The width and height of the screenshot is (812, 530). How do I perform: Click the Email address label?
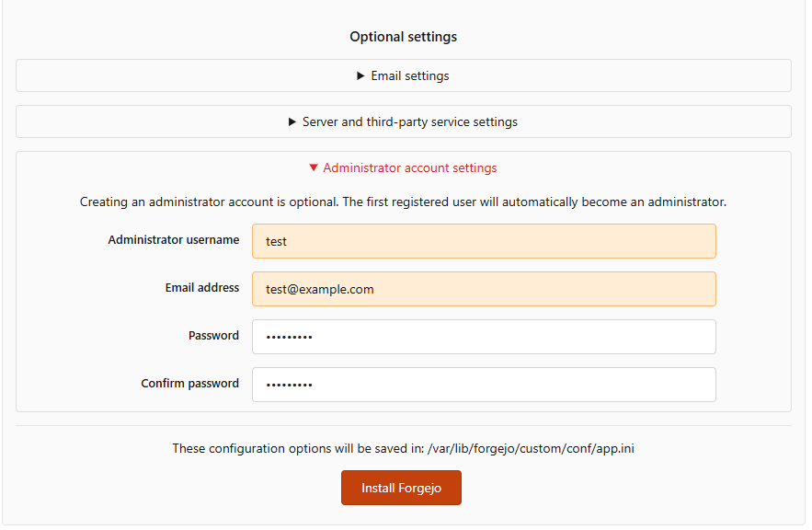pyautogui.click(x=202, y=287)
